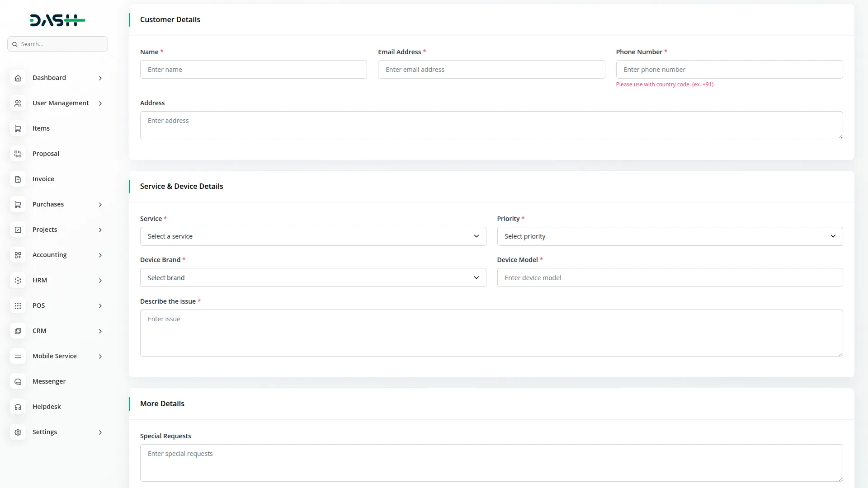Select the Settings gear icon
This screenshot has width=868, height=488.
pyautogui.click(x=18, y=432)
